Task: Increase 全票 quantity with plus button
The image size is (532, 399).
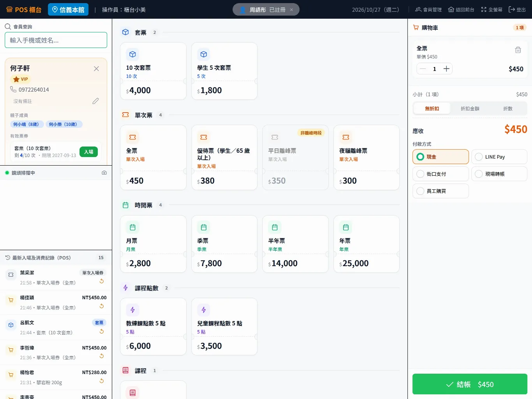Action: [x=446, y=69]
